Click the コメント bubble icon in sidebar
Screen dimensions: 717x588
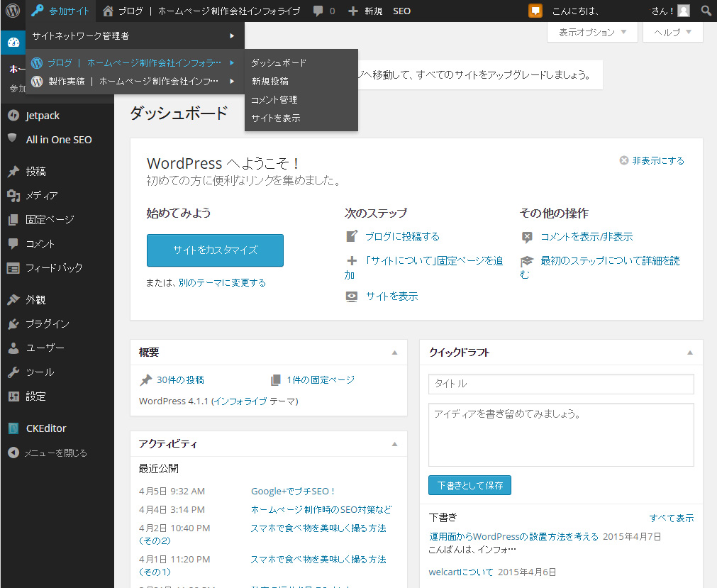[13, 244]
